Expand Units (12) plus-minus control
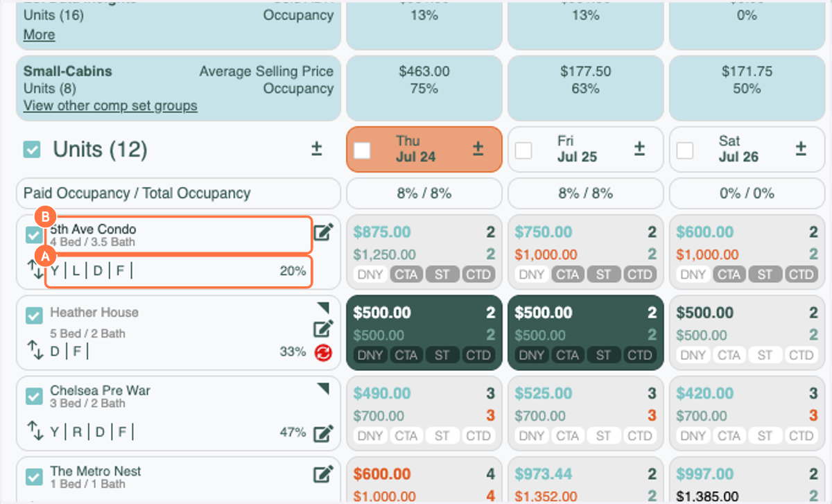Screen dimensions: 832x504 point(316,149)
